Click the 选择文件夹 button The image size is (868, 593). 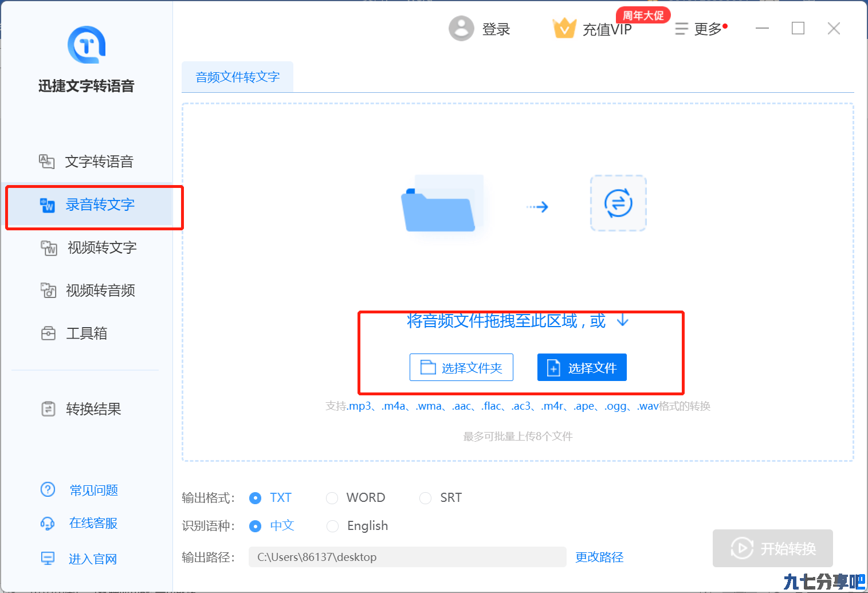461,367
